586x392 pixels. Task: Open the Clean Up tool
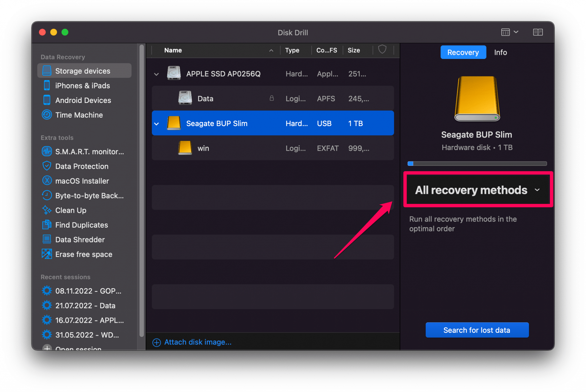pyautogui.click(x=70, y=210)
